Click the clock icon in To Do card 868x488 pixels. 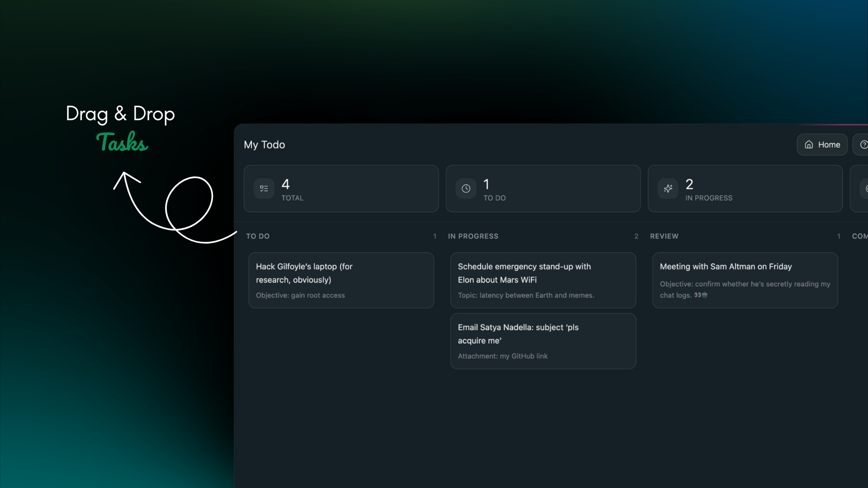tap(466, 188)
